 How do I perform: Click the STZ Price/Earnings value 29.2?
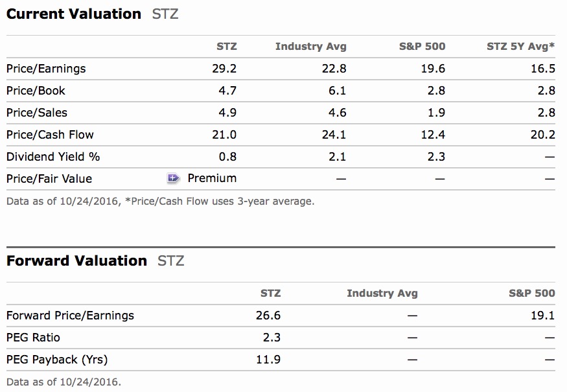click(x=224, y=69)
